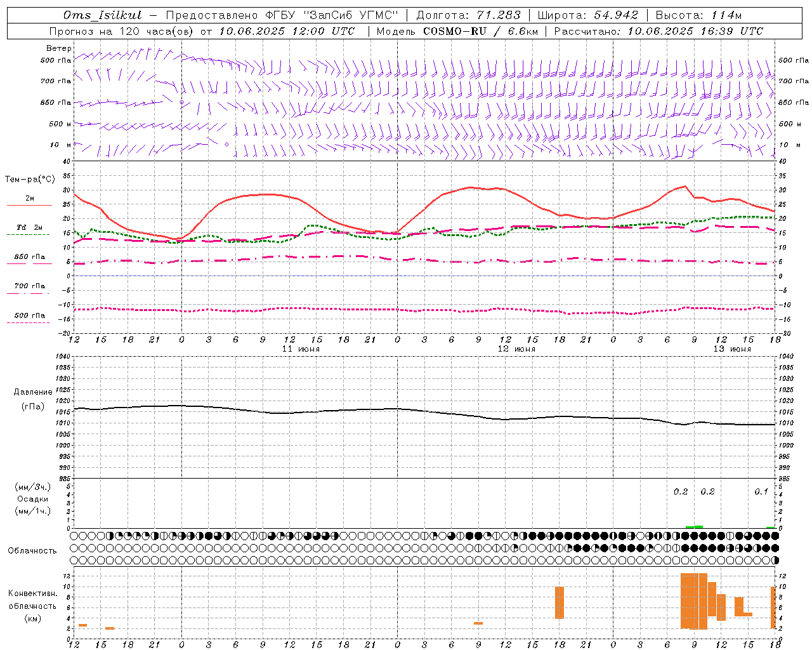Click the (мм/1ч.) precipitation unit label
Screen dimensions: 812x650
pyautogui.click(x=33, y=511)
